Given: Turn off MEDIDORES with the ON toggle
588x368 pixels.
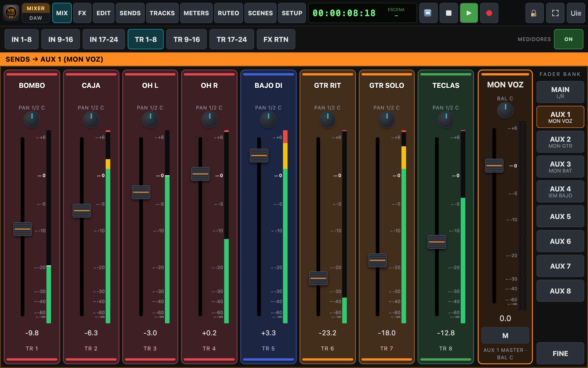Looking at the screenshot, I should click(568, 39).
